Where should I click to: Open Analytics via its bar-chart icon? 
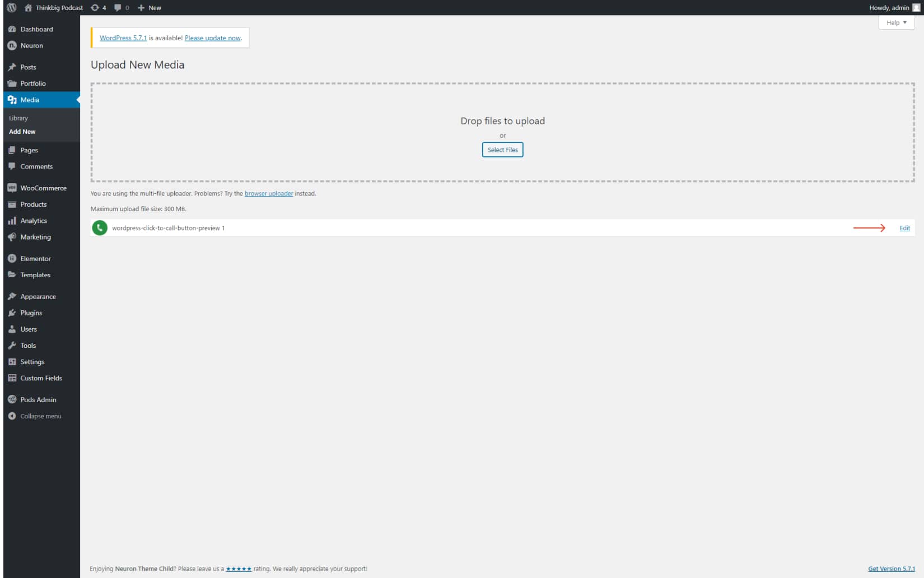pyautogui.click(x=12, y=221)
